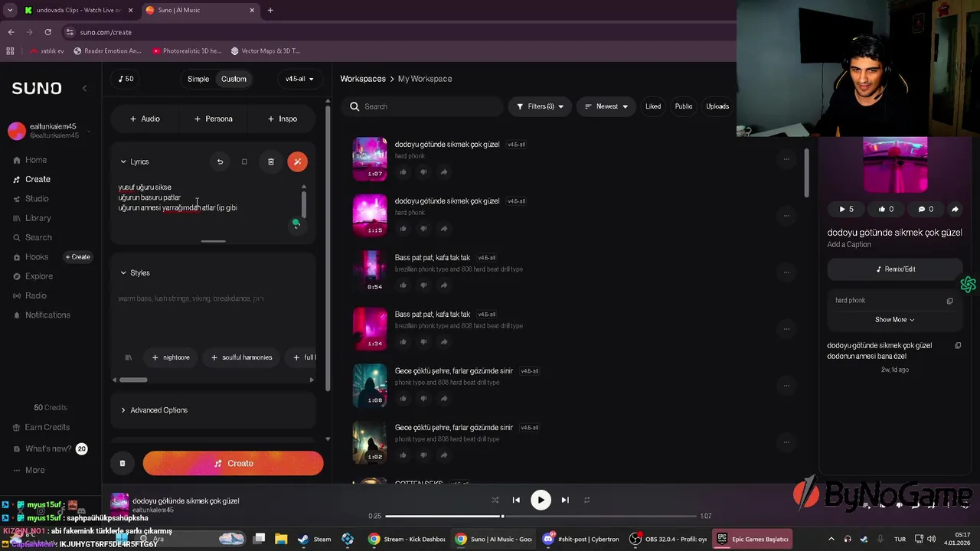Share the 1:07 dodoyu song

[x=443, y=172]
